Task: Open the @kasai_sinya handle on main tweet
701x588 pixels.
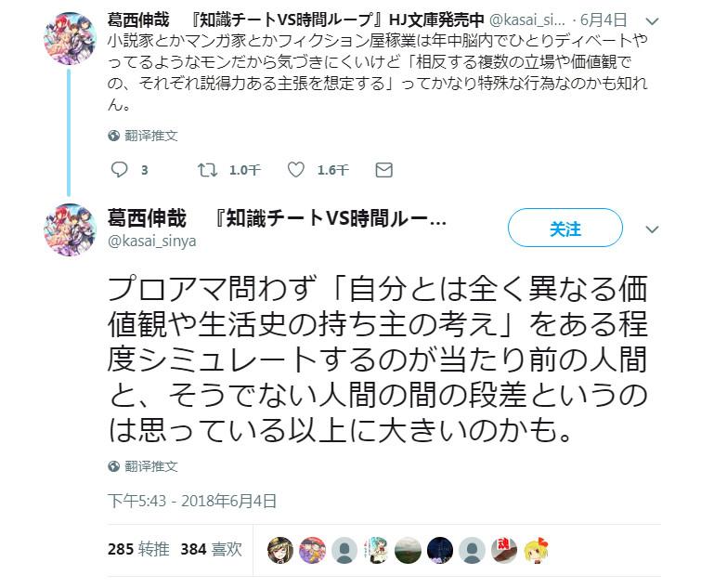Action: pyautogui.click(x=152, y=241)
